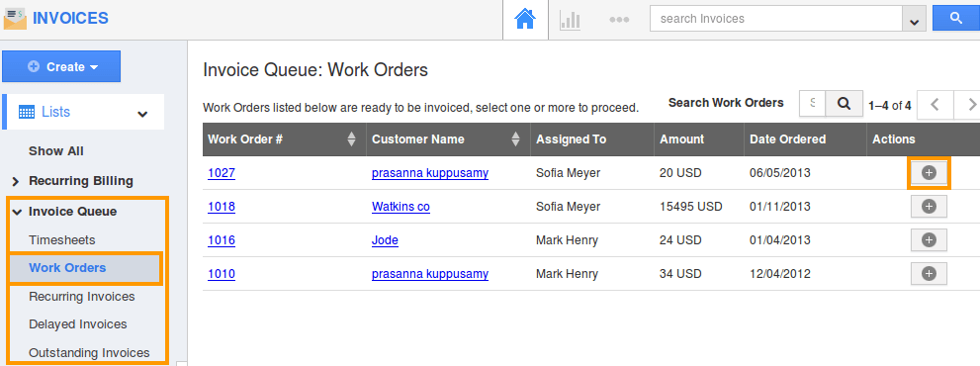Click the INVOICES title text
980x366 pixels.
(70, 19)
